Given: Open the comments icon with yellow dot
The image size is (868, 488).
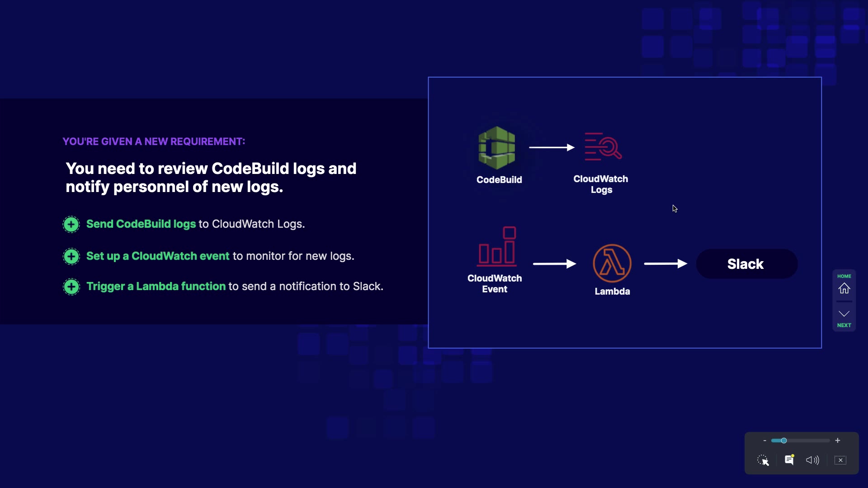Looking at the screenshot, I should pyautogui.click(x=789, y=460).
